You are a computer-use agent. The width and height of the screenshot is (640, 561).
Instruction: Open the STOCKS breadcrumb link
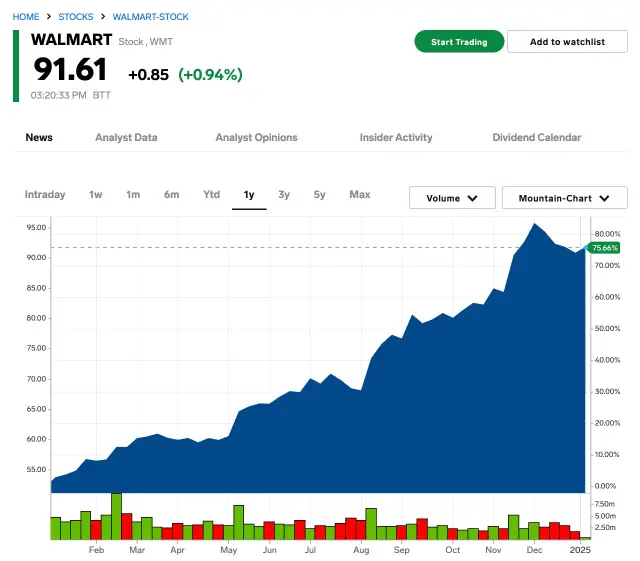[x=76, y=17]
